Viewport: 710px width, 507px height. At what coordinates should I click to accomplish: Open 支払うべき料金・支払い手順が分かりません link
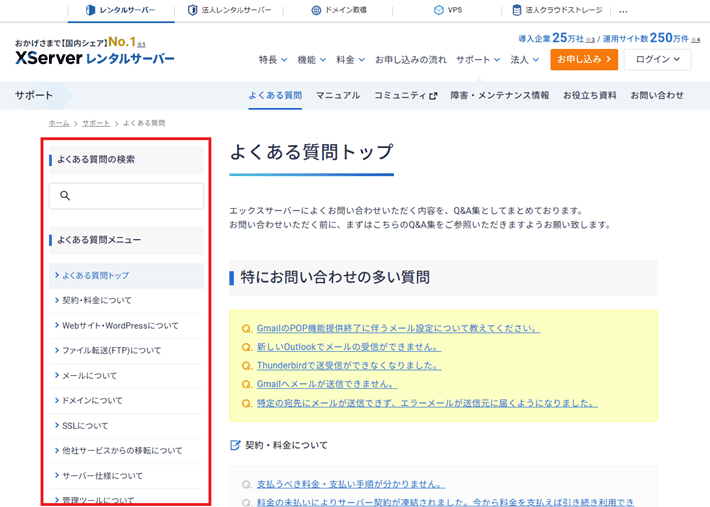351,484
